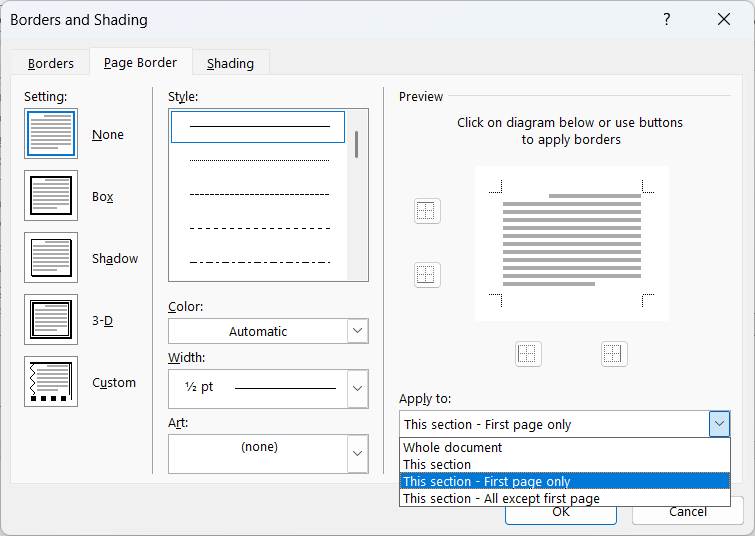Click the Style list scrollbar thumb

356,144
